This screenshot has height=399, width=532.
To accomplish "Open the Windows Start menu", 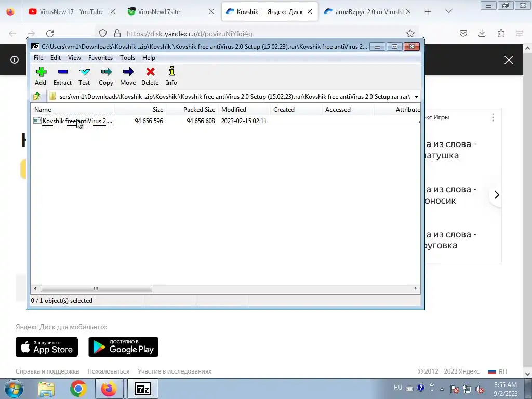I will click(x=14, y=389).
